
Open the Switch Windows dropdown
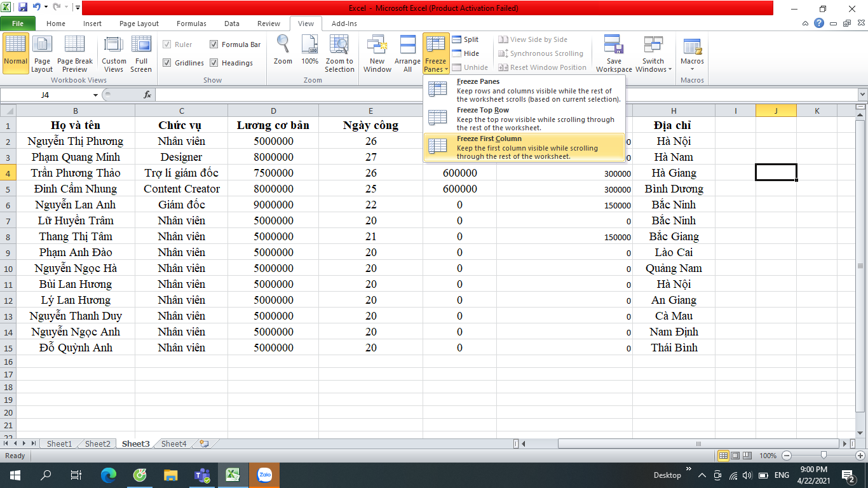[653, 54]
